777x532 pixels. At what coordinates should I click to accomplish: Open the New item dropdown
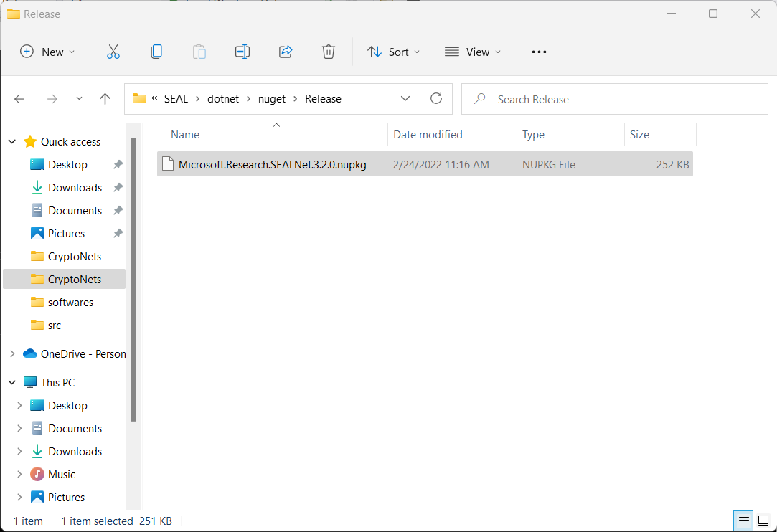pyautogui.click(x=47, y=52)
